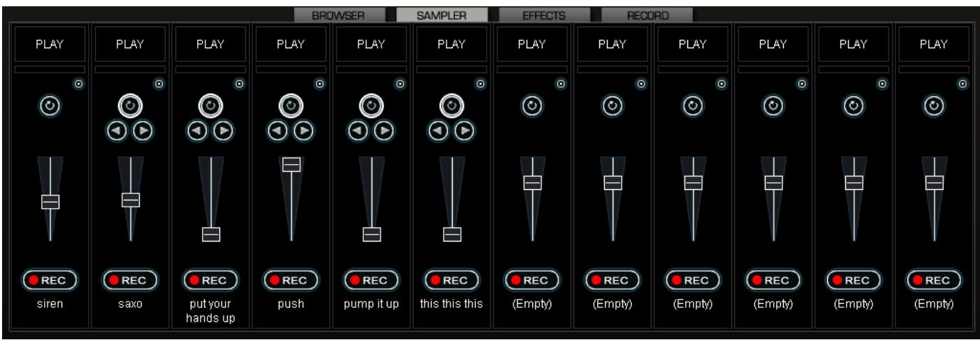Viewport: 980px width, 340px height.
Task: Click left arrow under saxo loop icon
Action: (117, 131)
